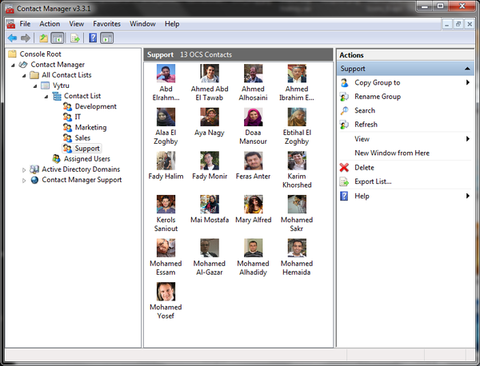Toggle the Show/Hide Console Tree icon

[x=57, y=38]
